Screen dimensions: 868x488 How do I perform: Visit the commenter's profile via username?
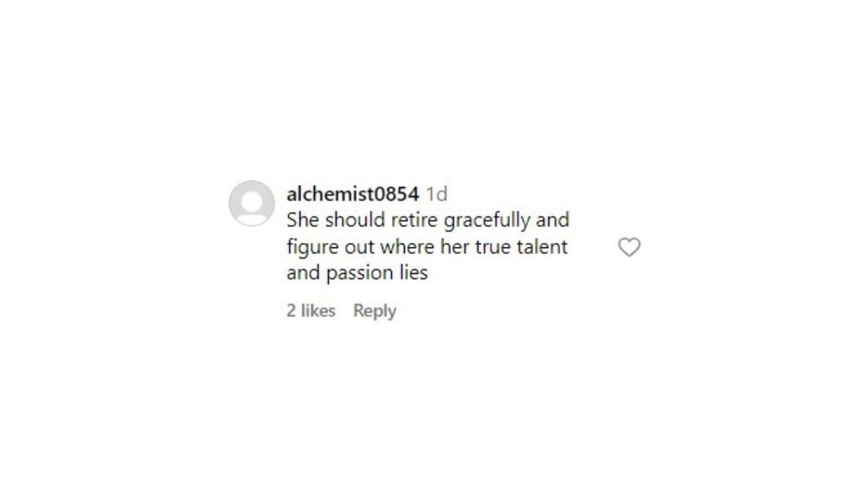[352, 194]
